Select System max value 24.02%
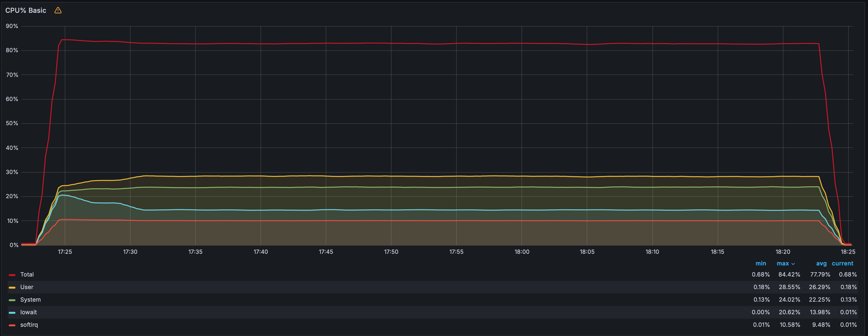 tap(789, 299)
